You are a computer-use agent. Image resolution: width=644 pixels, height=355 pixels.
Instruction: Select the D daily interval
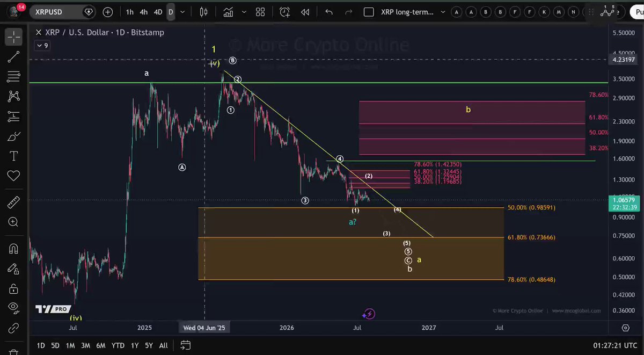(x=171, y=12)
